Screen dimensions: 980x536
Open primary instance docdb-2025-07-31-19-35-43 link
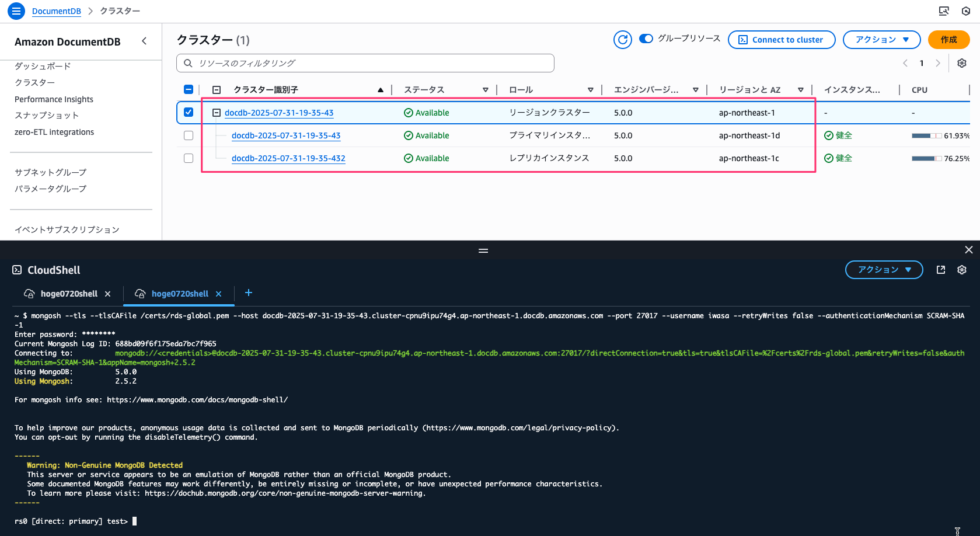(286, 135)
